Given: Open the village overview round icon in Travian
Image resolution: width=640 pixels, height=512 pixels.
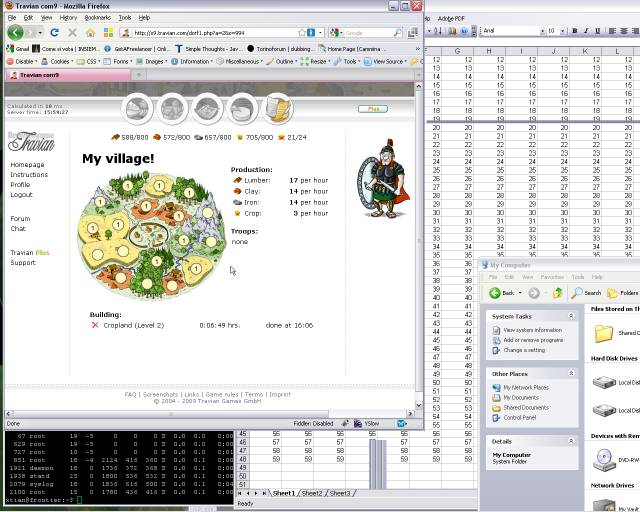Looking at the screenshot, I should pos(138,109).
